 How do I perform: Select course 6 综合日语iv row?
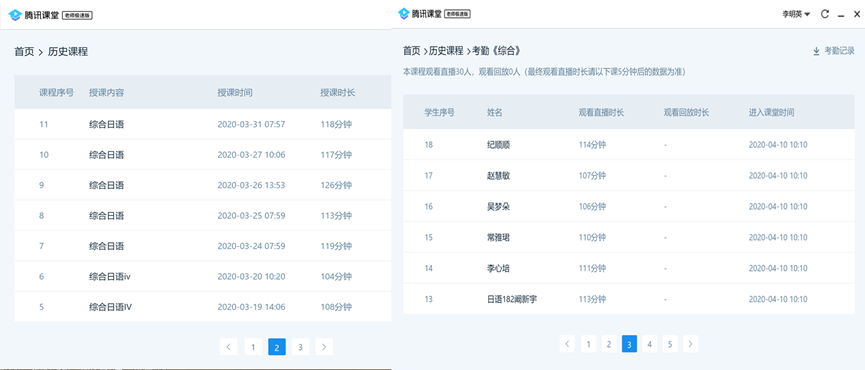(x=202, y=276)
